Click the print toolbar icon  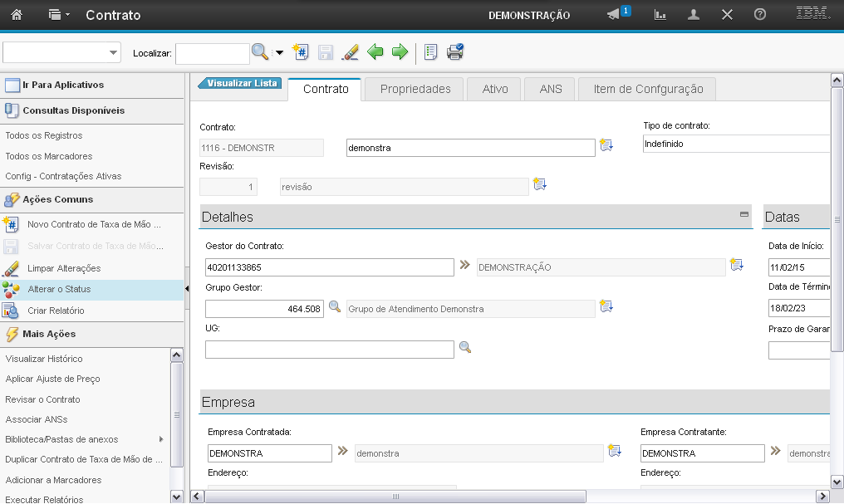pos(455,52)
